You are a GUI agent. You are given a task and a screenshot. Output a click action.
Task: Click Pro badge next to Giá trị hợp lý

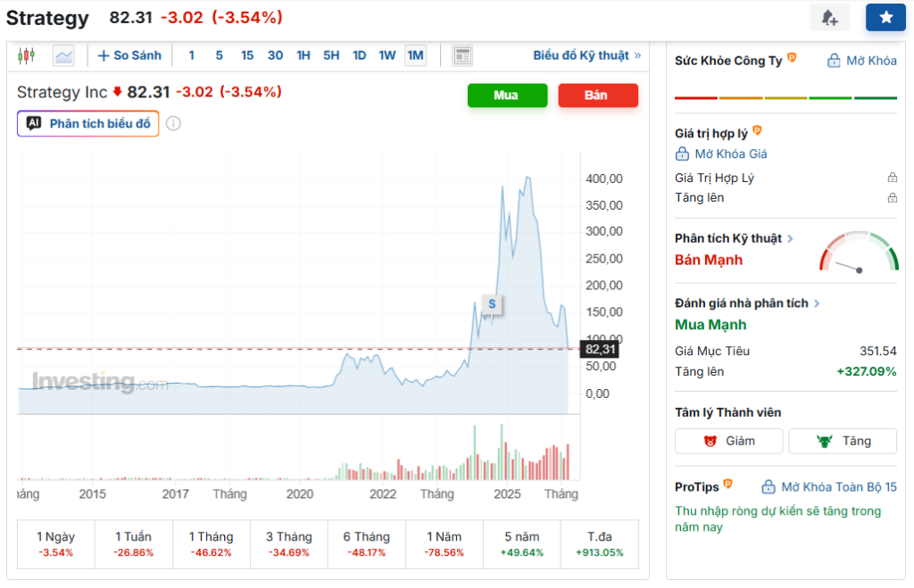(x=757, y=130)
